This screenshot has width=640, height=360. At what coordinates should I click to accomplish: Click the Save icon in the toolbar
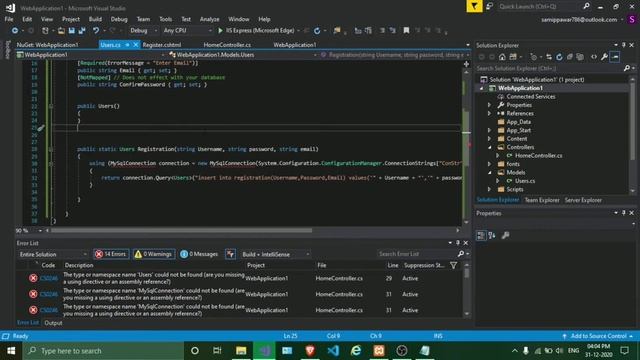click(71, 31)
